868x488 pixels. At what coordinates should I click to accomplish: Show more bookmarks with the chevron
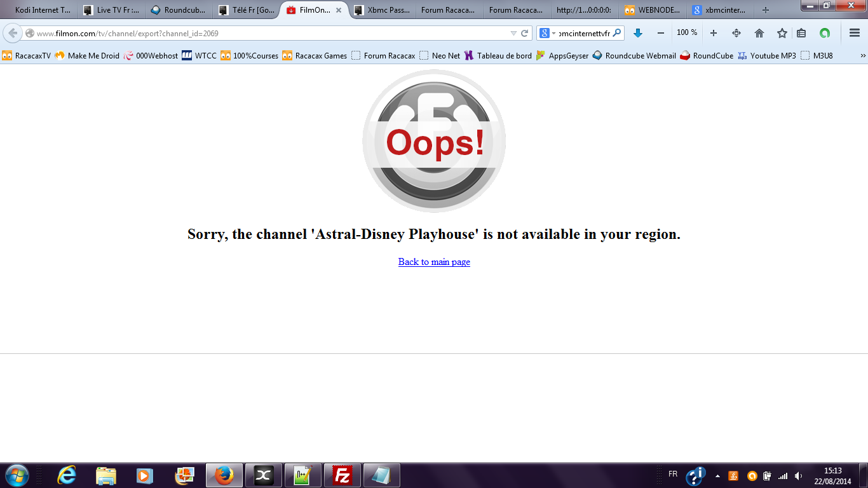tap(863, 56)
